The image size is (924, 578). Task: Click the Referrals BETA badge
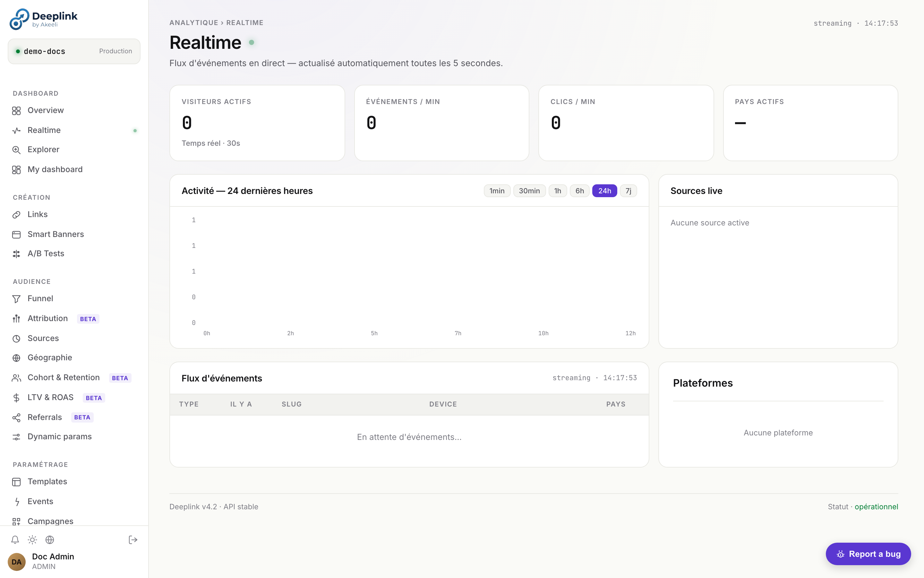point(82,417)
